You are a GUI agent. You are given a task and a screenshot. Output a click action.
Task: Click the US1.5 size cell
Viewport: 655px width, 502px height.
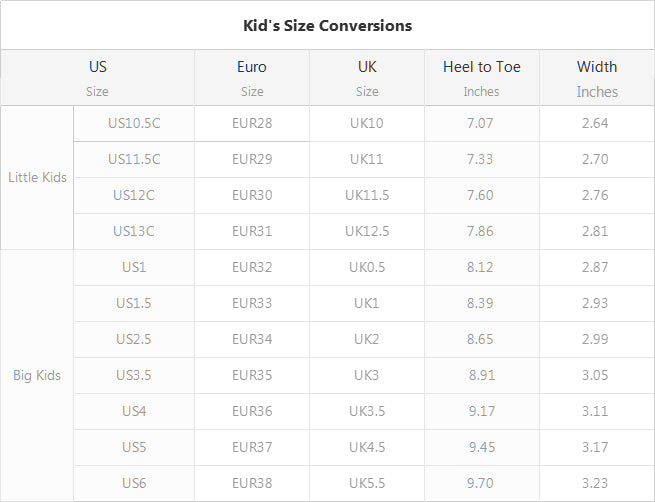pyautogui.click(x=134, y=303)
